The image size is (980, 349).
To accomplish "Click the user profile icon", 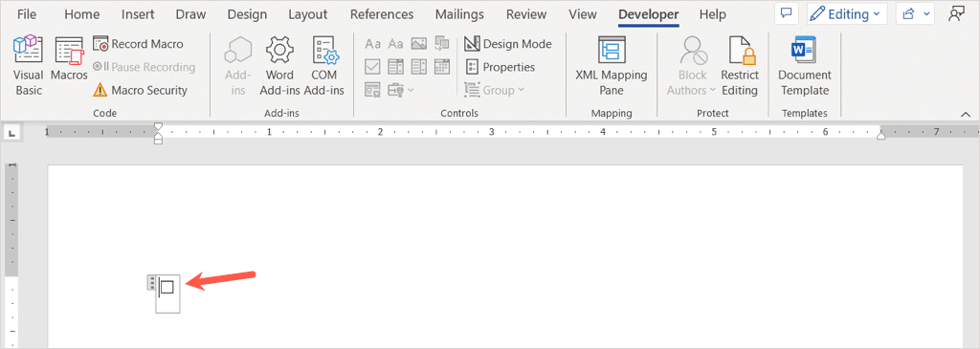I will (x=956, y=13).
